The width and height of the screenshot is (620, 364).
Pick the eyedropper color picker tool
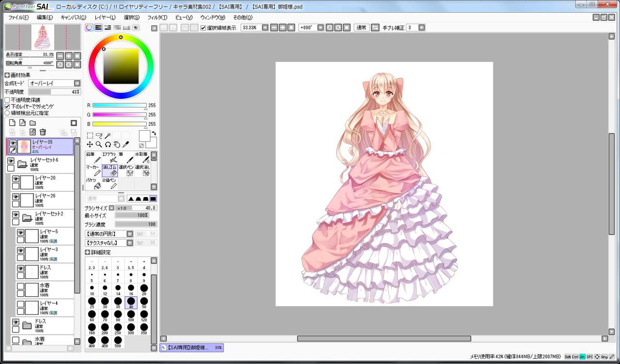pyautogui.click(x=125, y=144)
